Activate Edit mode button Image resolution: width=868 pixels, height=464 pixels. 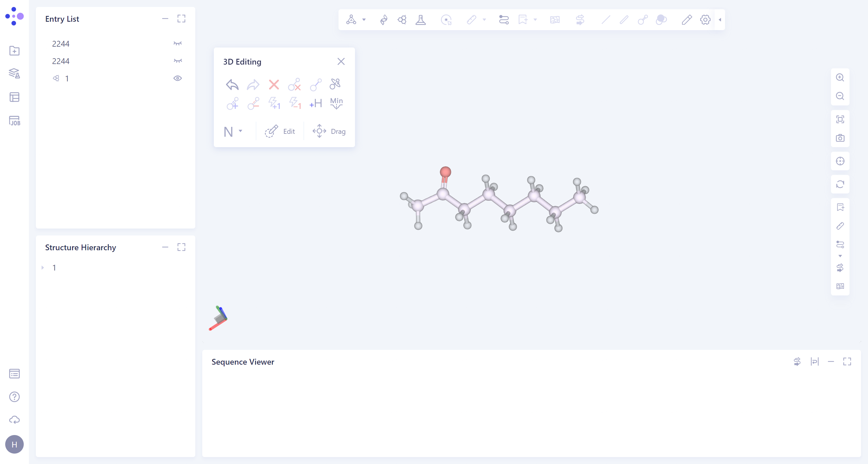(x=280, y=131)
